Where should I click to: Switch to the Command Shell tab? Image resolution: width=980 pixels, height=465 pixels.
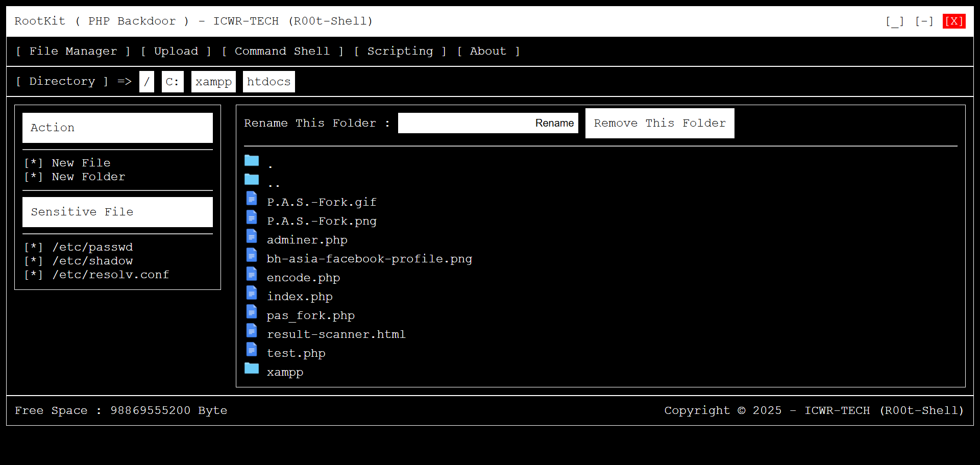tap(281, 51)
